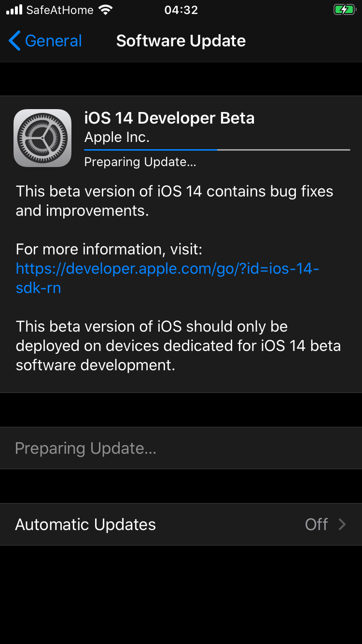Screen dimensions: 362x644
Task: Tap the bug fixes and improvements description
Action: pyautogui.click(x=174, y=201)
